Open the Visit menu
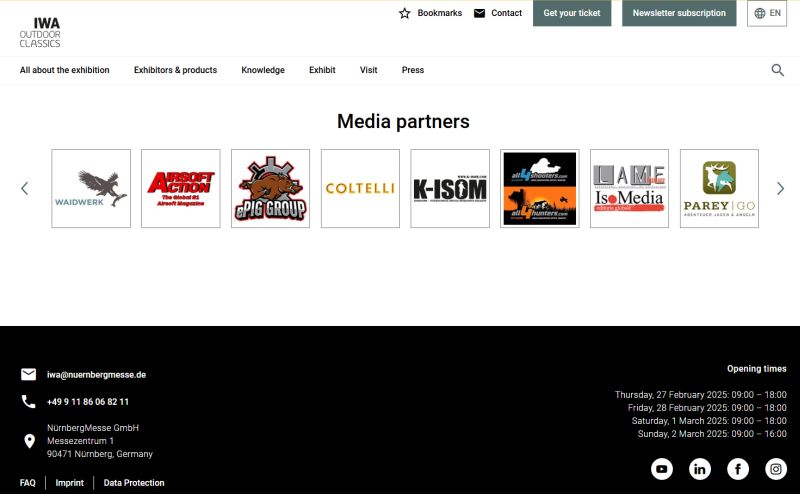Screen dimensions: 800x494 (x=368, y=70)
